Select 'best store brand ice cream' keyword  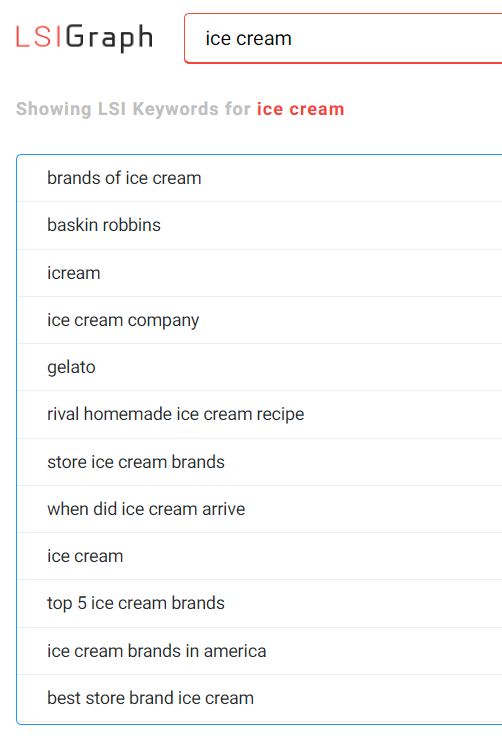(260, 698)
